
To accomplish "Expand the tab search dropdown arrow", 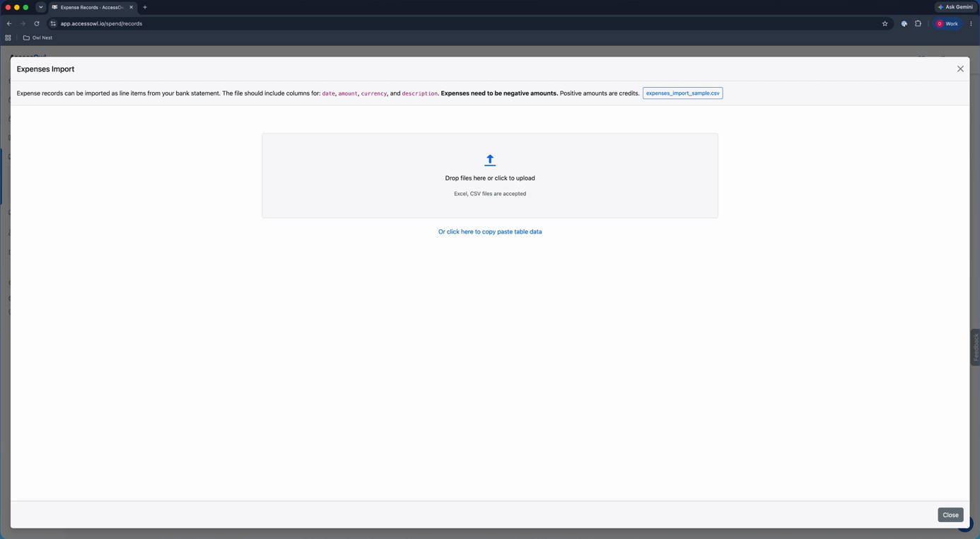I will (41, 7).
